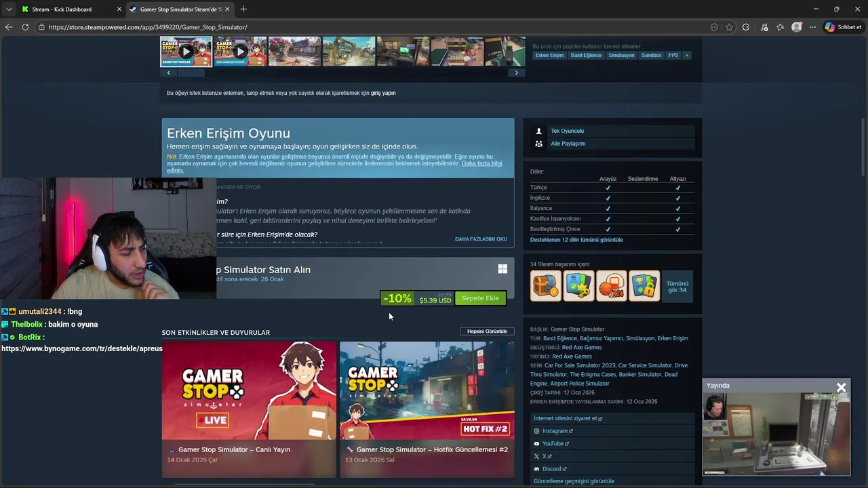The height and width of the screenshot is (488, 868).
Task: Go back with the browser back arrow
Action: click(x=9, y=27)
